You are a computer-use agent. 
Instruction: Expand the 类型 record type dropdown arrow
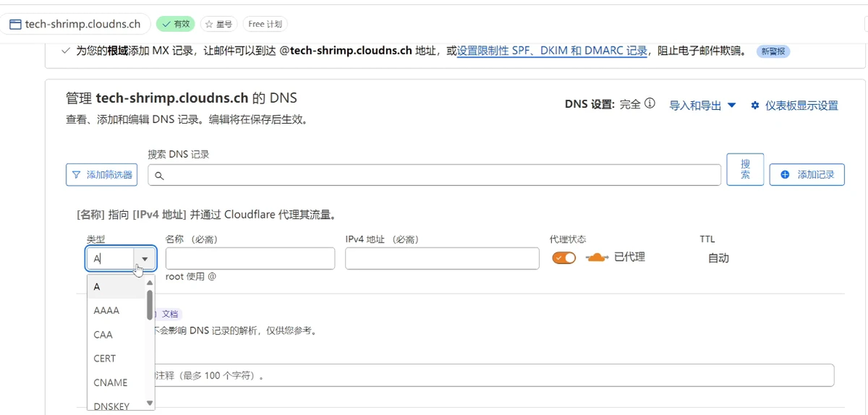coord(144,258)
